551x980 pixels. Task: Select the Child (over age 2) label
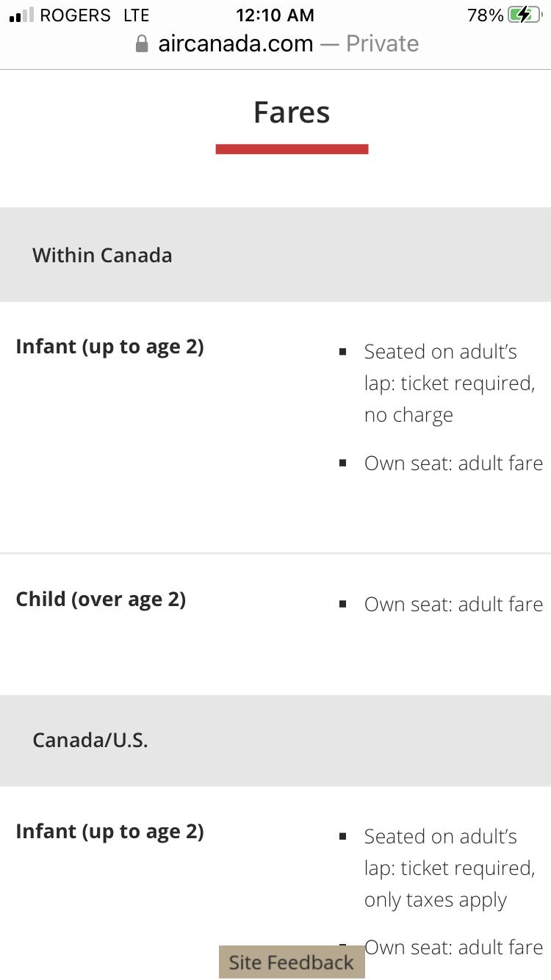[101, 599]
